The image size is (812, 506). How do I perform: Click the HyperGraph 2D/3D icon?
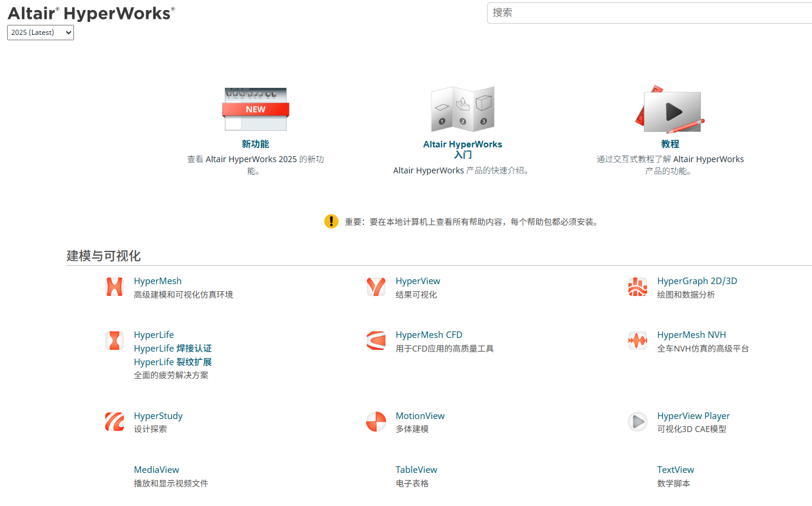pos(637,286)
